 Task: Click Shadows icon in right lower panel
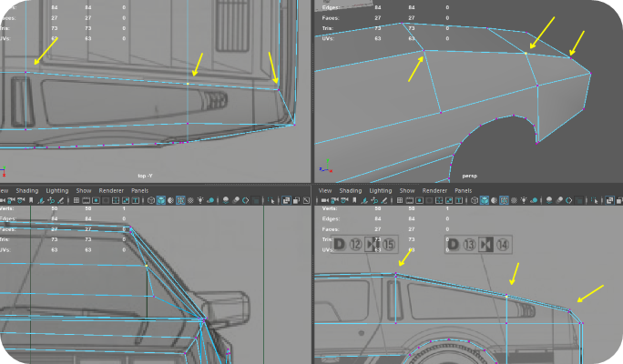(534, 200)
